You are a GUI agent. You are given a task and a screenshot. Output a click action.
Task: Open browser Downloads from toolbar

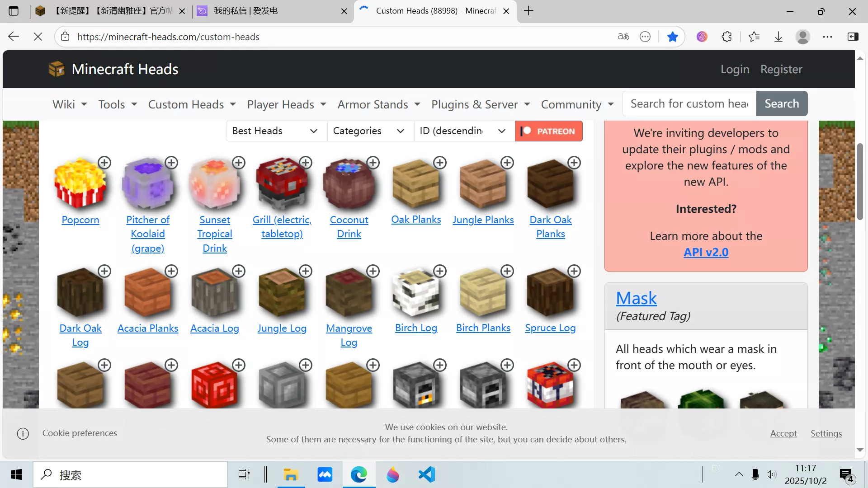pyautogui.click(x=778, y=37)
